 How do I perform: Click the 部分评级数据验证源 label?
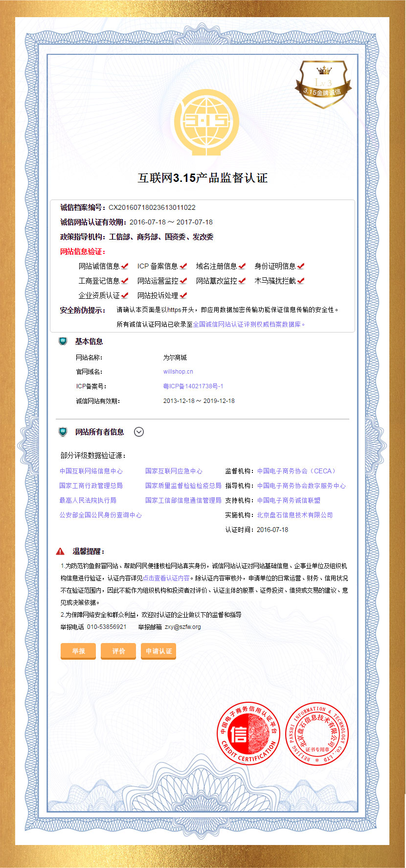[x=93, y=455]
